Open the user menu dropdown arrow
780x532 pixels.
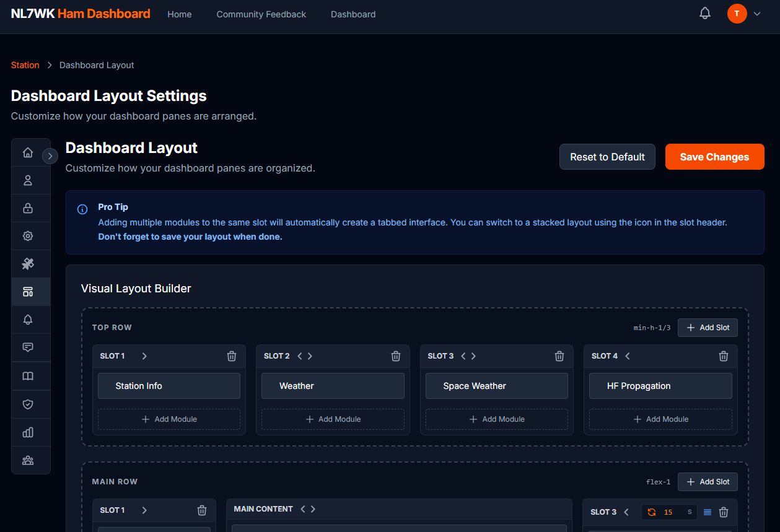click(x=757, y=14)
